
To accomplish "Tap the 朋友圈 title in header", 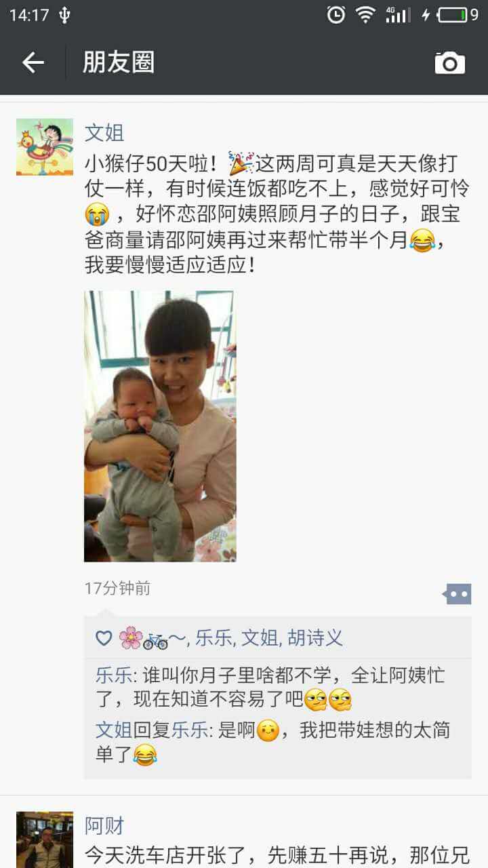I will coord(119,62).
